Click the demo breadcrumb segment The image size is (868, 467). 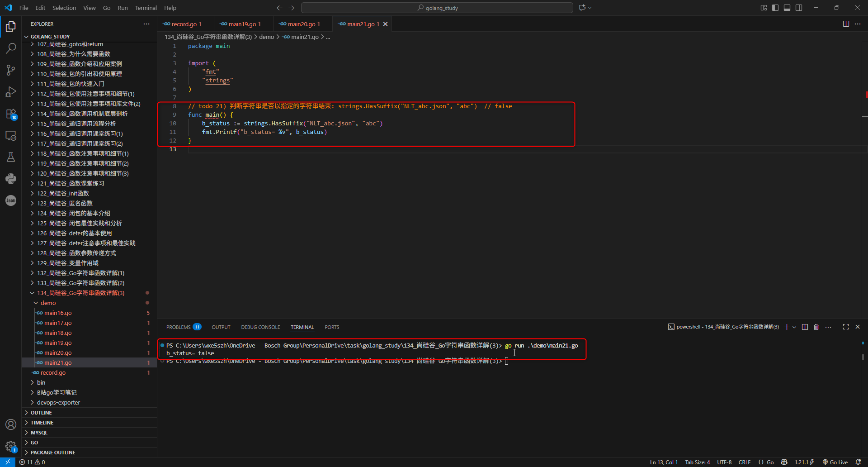pyautogui.click(x=267, y=37)
